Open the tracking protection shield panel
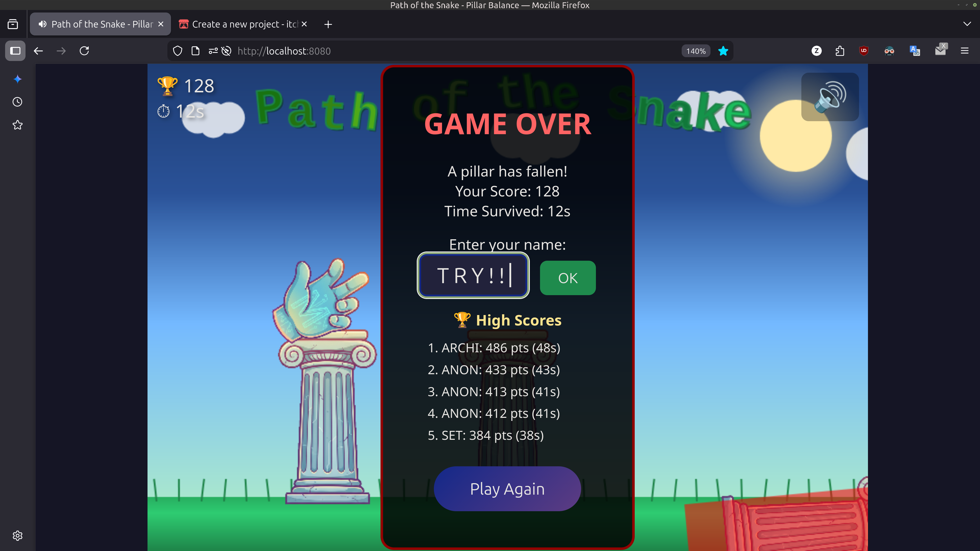 pos(178,51)
